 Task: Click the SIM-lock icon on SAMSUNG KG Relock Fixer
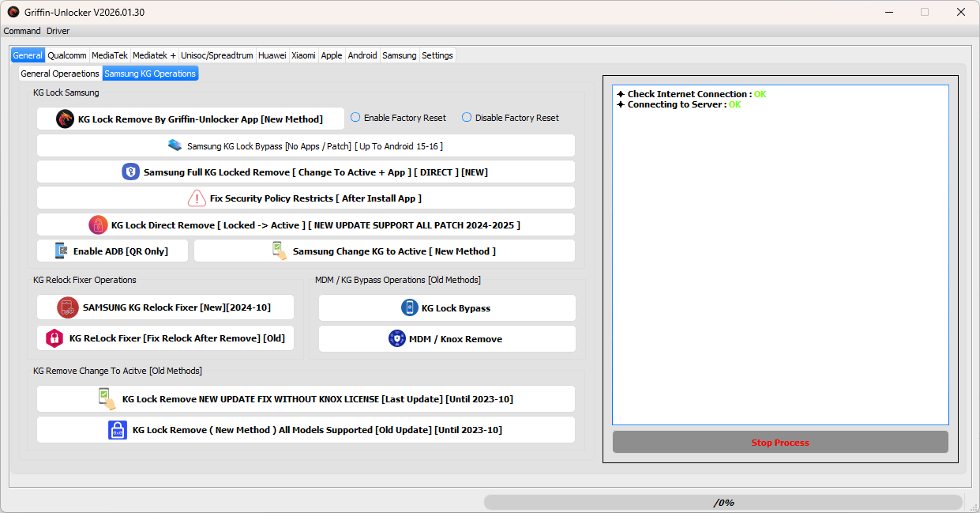click(67, 307)
